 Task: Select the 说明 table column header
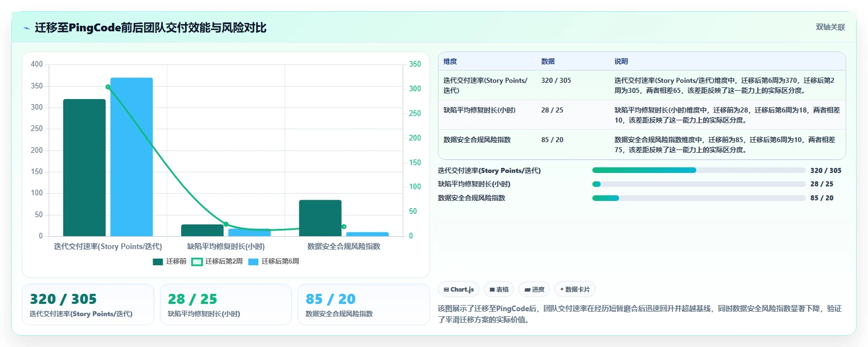pos(621,62)
